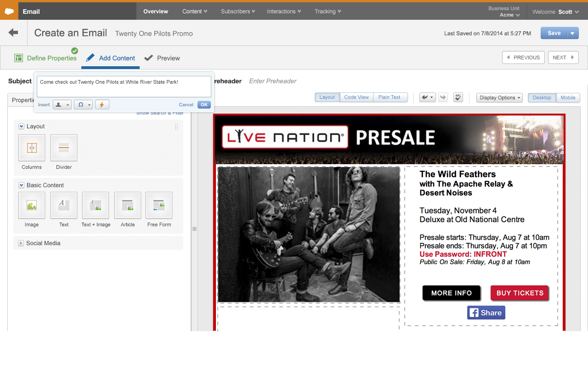Insert personalization with the person icon
Viewport: 588px width, 368px height.
(x=62, y=105)
